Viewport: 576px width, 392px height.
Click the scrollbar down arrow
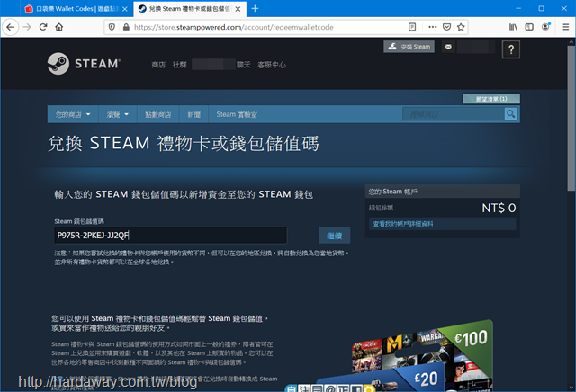[x=571, y=388]
